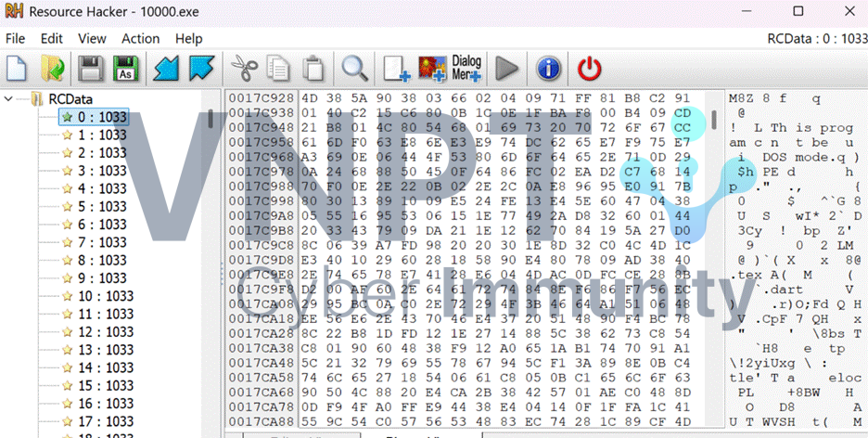Open the View menu
868x438 pixels.
[x=92, y=38]
